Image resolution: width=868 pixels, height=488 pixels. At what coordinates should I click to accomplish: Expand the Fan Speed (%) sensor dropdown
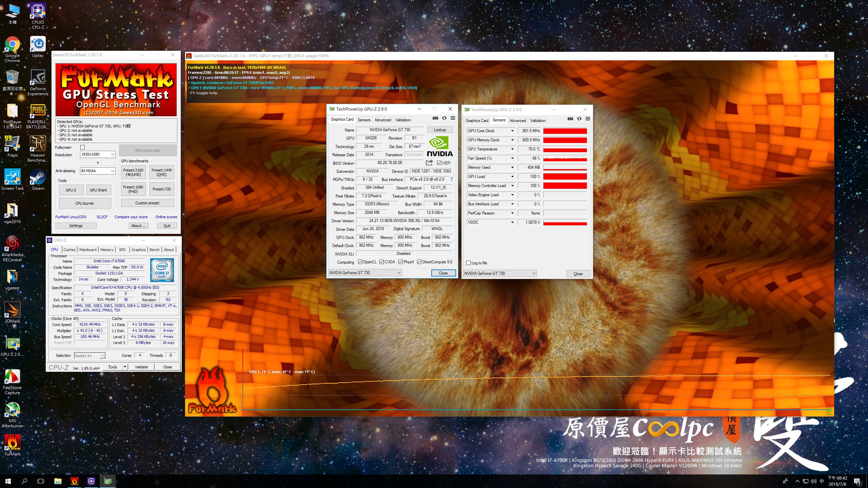(512, 158)
